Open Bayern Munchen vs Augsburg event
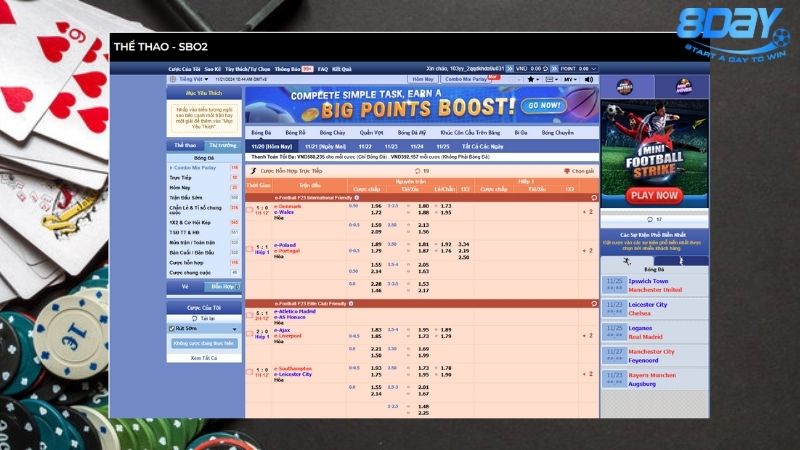 coord(655,379)
